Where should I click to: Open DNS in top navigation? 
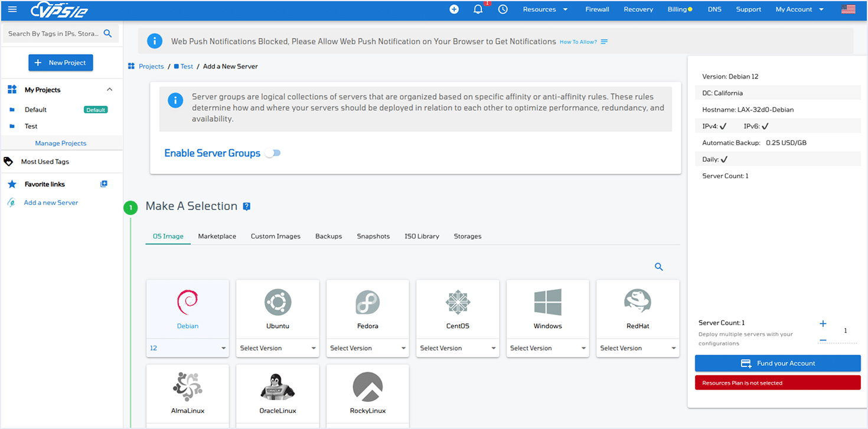coord(714,9)
